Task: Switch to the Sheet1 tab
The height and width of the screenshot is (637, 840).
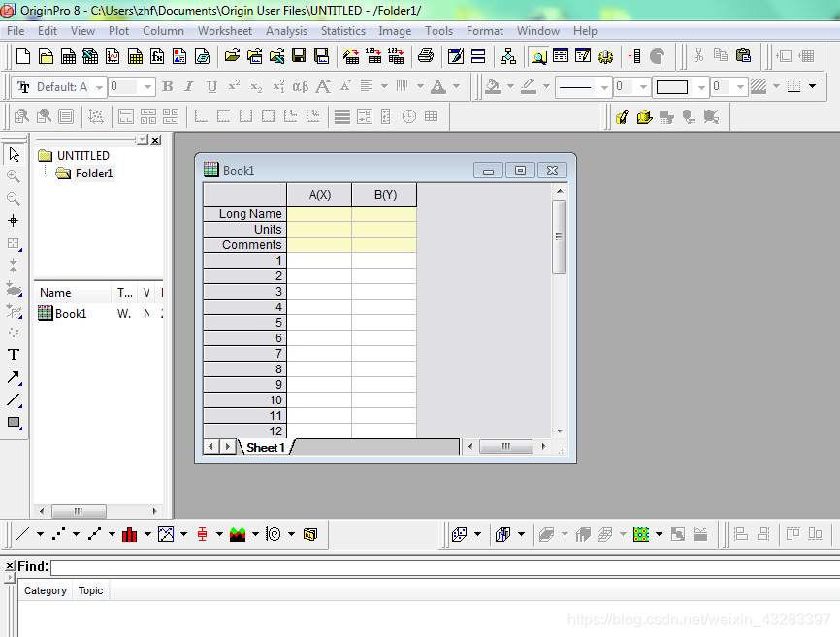Action: click(x=266, y=448)
